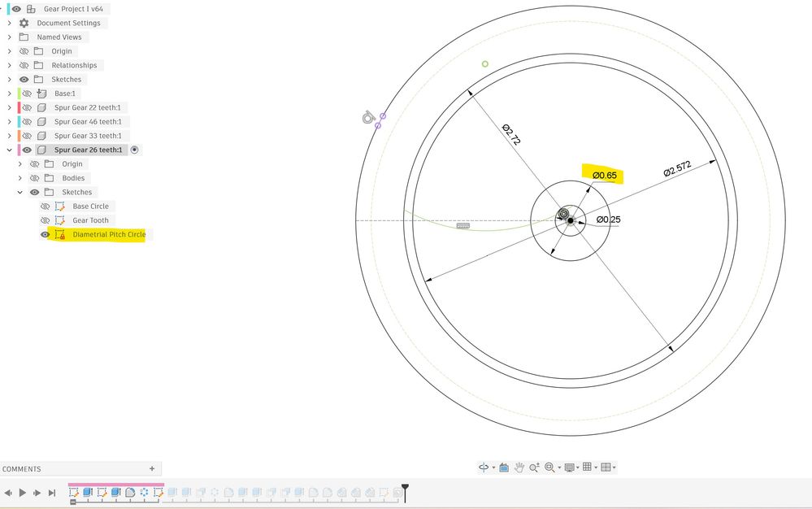
Task: Hide Spur Gear 26 teeth component
Action: pos(27,150)
